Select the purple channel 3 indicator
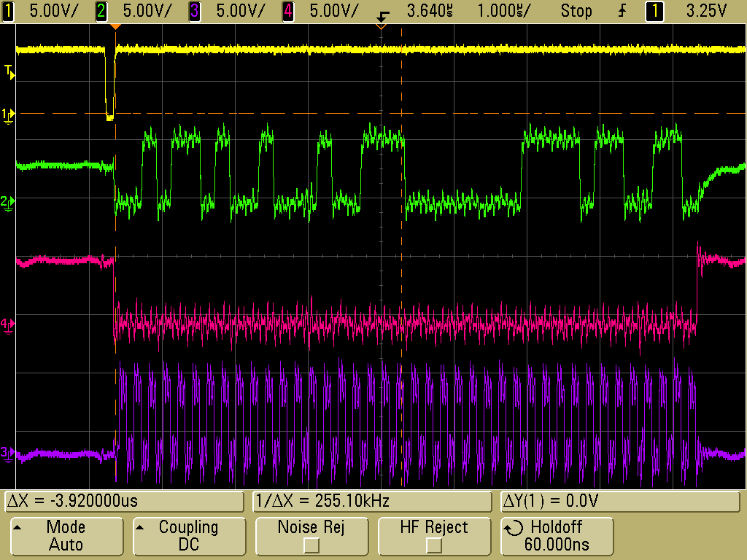The width and height of the screenshot is (747, 560). 194,12
